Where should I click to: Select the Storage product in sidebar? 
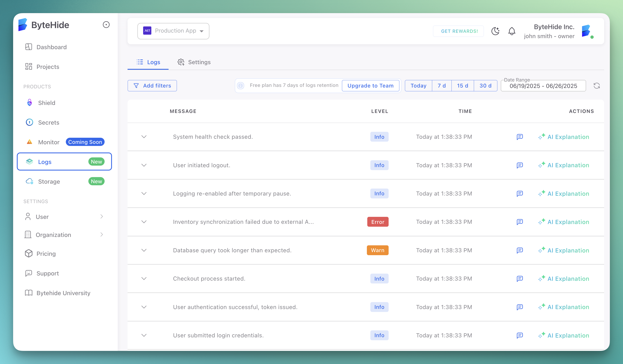tap(48, 181)
